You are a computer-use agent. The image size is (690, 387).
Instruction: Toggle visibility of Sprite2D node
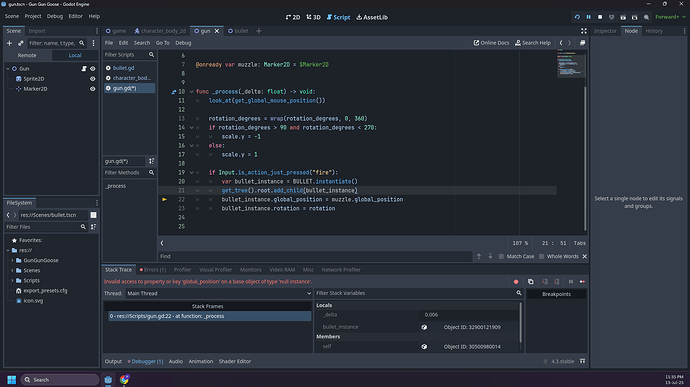click(93, 79)
